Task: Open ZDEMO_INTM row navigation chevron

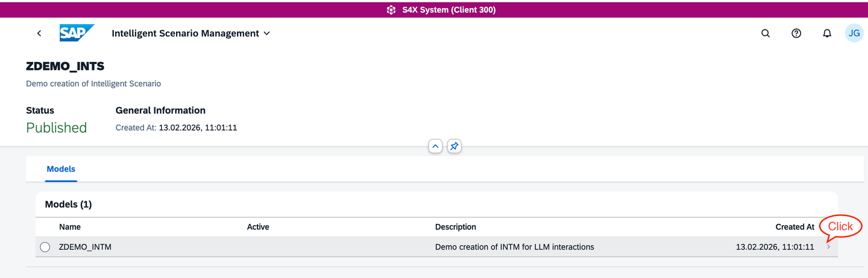Action: (x=828, y=247)
